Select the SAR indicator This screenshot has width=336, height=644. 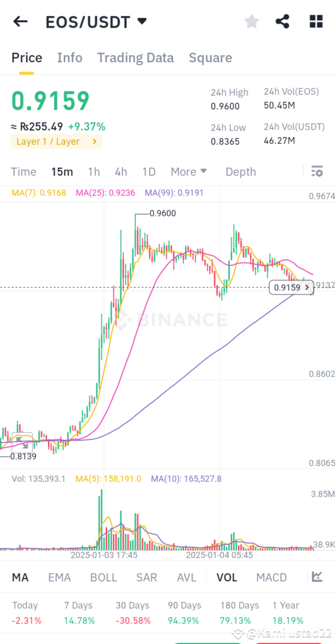(147, 577)
